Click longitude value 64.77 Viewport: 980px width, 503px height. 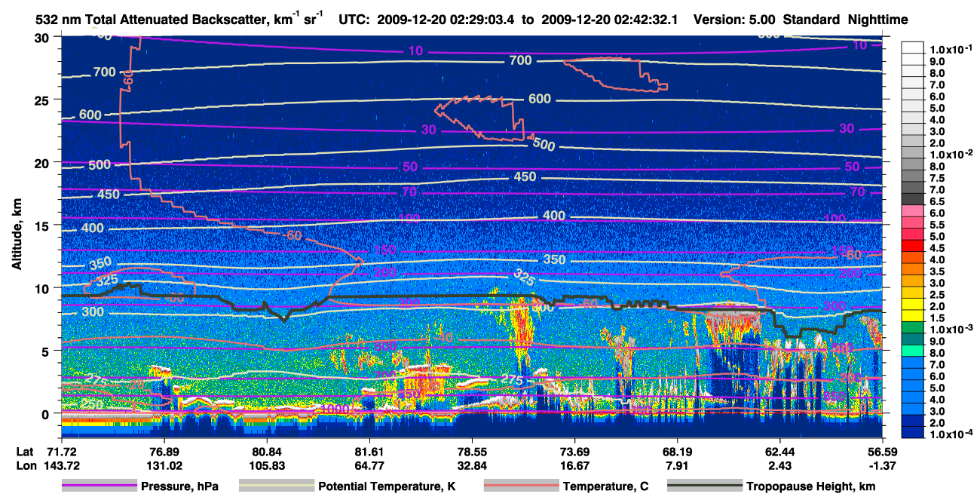tap(369, 465)
